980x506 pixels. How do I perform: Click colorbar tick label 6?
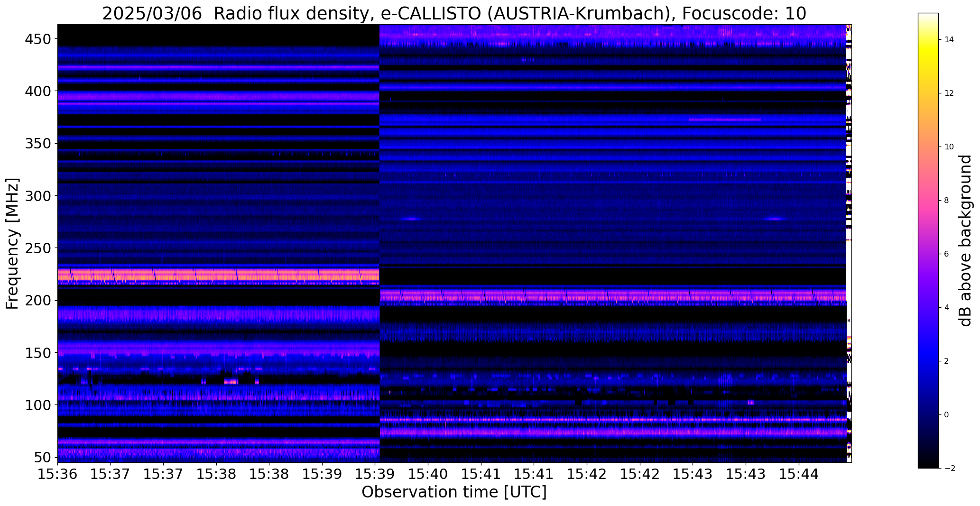946,254
